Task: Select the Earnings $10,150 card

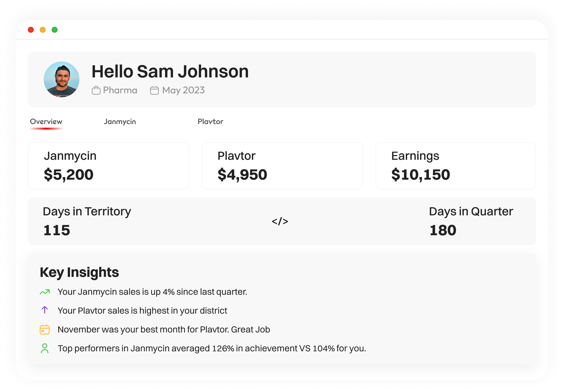Action: coord(456,166)
